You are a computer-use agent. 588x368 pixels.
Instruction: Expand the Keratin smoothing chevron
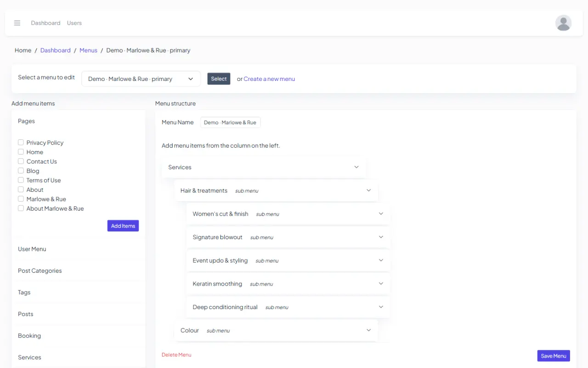[x=381, y=283]
